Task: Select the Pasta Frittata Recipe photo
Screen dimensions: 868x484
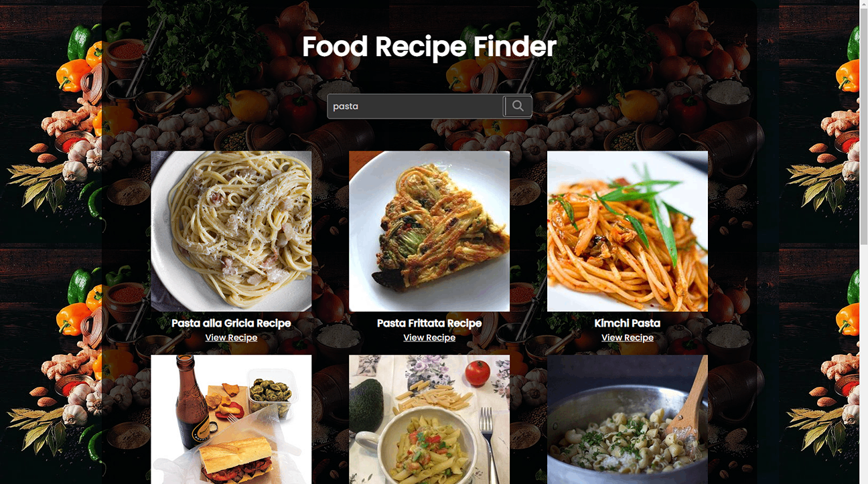Action: coord(429,231)
